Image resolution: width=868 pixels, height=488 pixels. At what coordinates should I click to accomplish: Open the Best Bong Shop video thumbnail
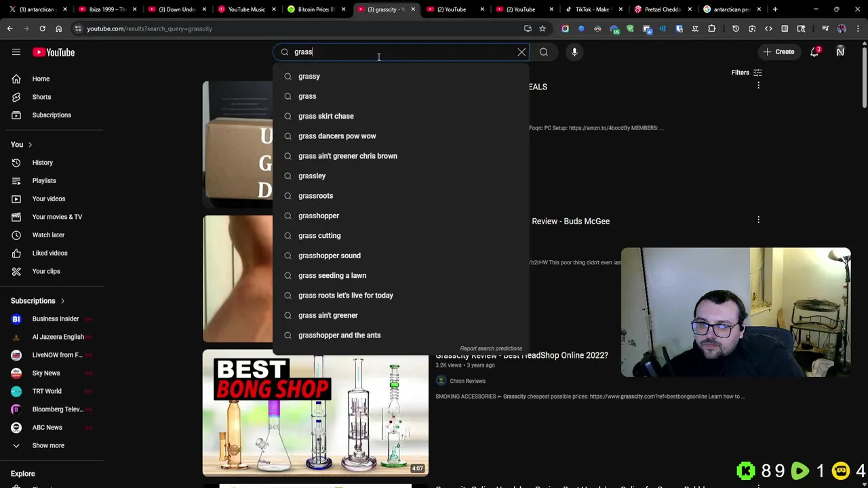tap(315, 413)
